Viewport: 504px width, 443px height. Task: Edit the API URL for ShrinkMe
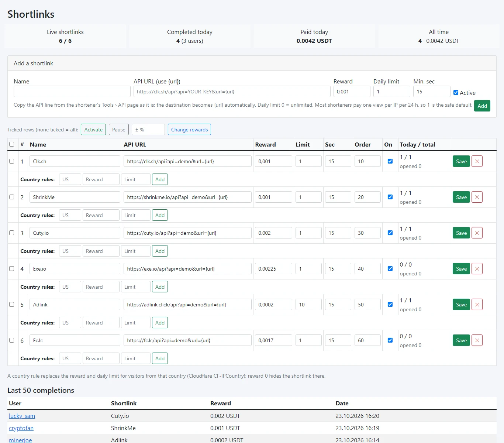(x=187, y=197)
